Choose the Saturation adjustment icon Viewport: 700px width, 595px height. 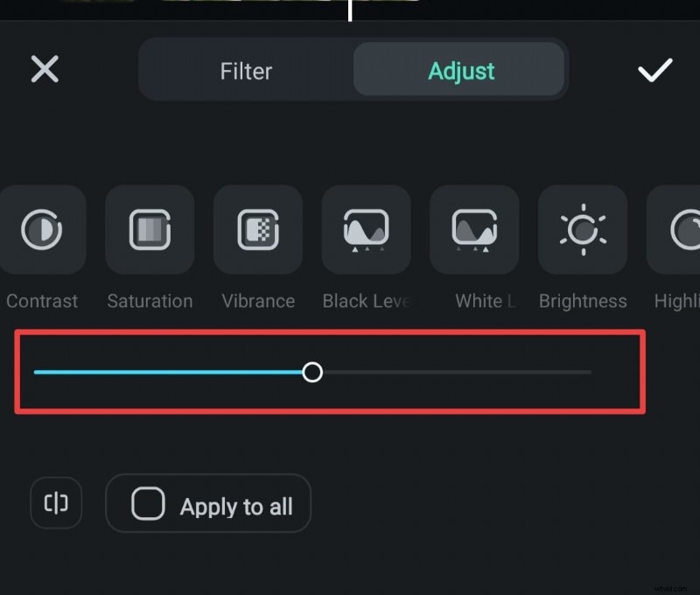(x=150, y=230)
